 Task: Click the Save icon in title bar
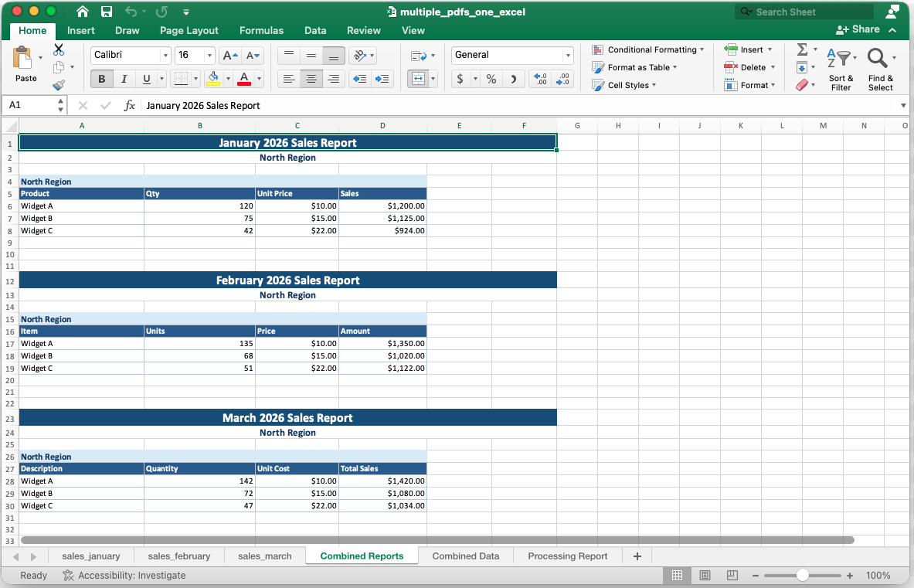click(x=107, y=12)
